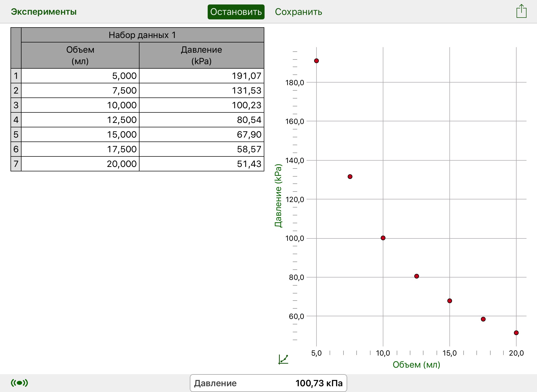This screenshot has height=392, width=537.
Task: Select volume cell 12,500
Action: tap(80, 120)
